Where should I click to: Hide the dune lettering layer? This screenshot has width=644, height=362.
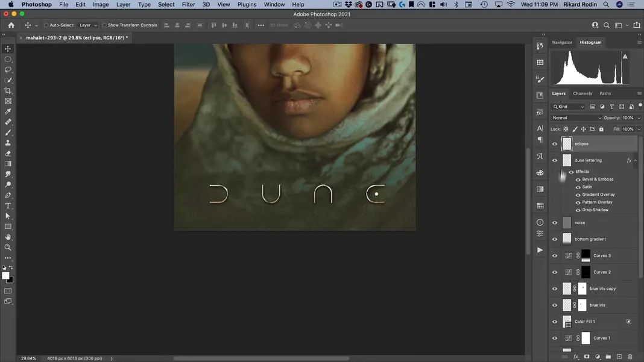point(555,160)
